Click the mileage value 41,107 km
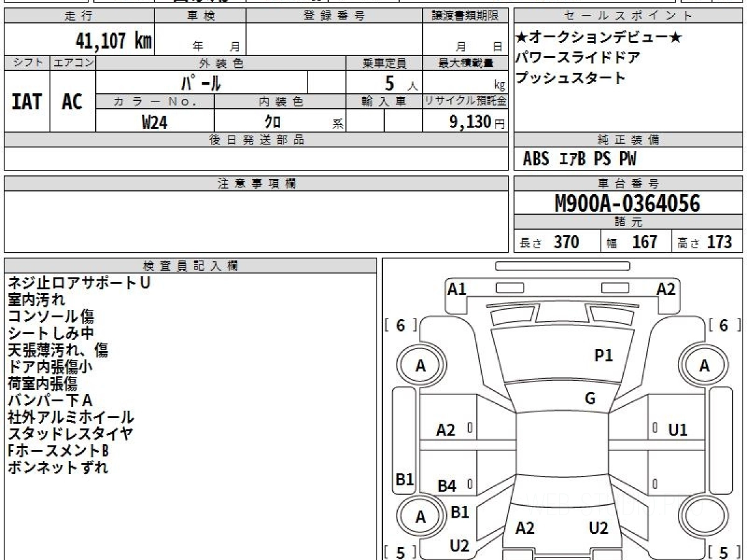Viewport: 747px width, 560px height. click(113, 41)
